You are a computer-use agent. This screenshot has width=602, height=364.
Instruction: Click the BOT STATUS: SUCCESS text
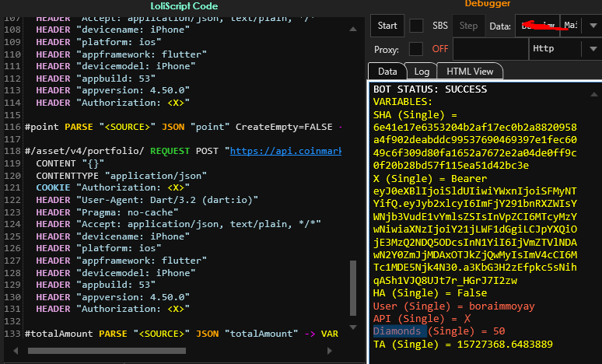click(x=430, y=89)
